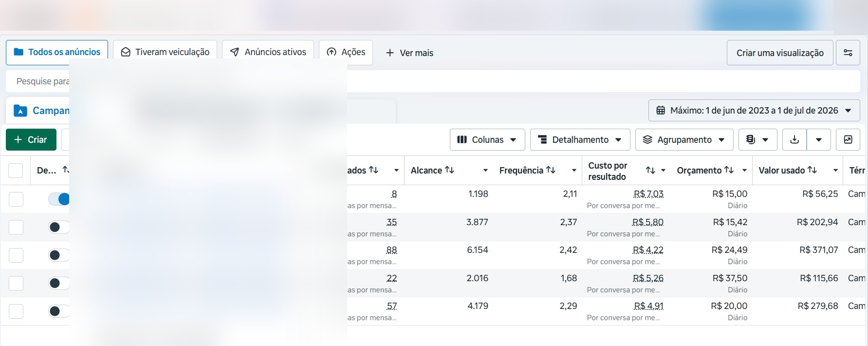Check the row with R$ 371,07 spent
This screenshot has width=868, height=346.
(16, 255)
